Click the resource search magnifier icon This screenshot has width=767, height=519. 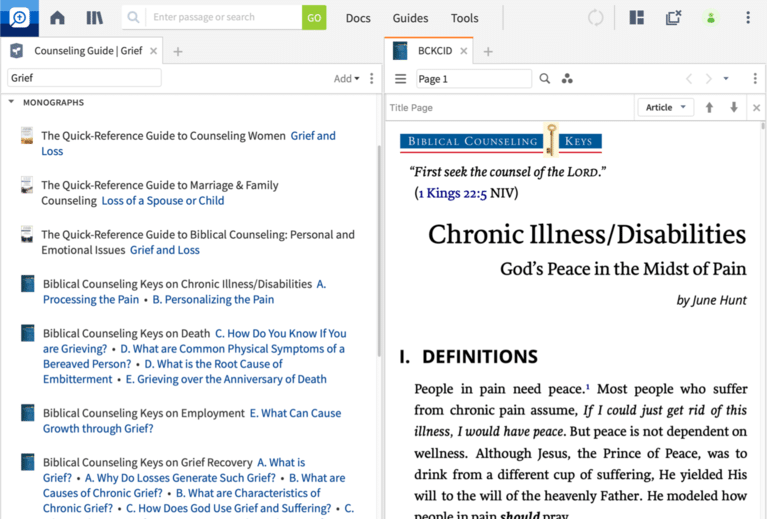pyautogui.click(x=544, y=79)
